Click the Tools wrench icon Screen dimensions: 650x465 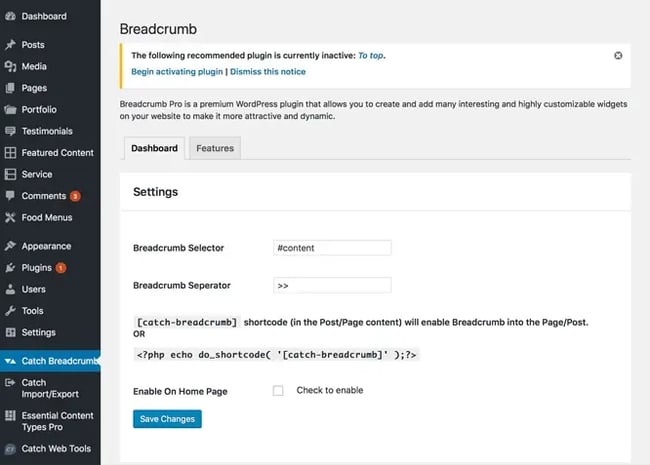[10, 311]
